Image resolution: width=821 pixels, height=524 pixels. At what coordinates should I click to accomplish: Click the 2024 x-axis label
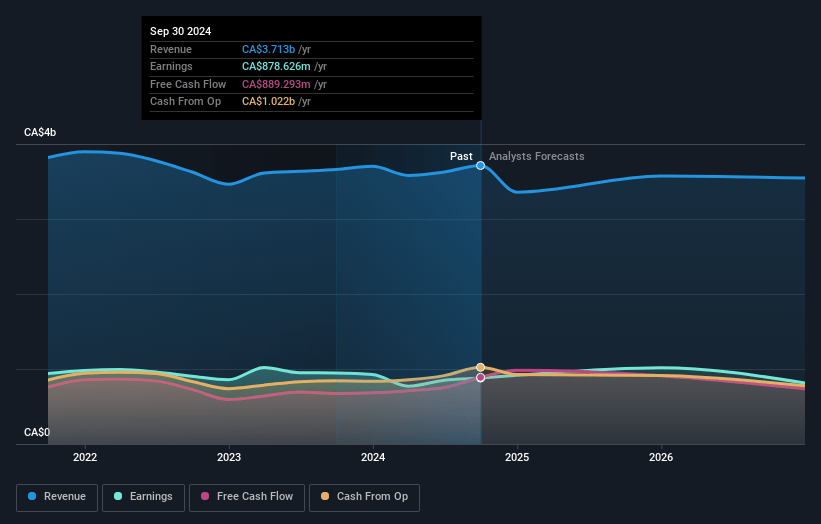tap(373, 457)
